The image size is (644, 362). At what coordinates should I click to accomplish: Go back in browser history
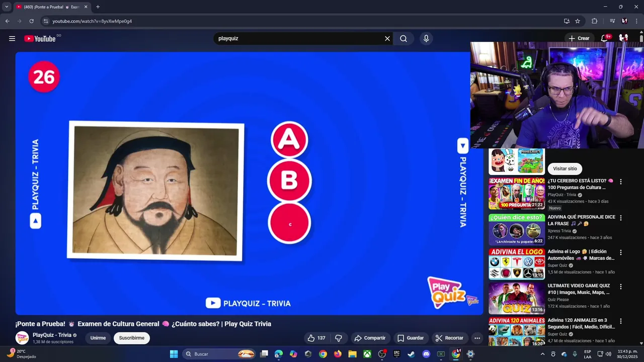click(x=7, y=21)
